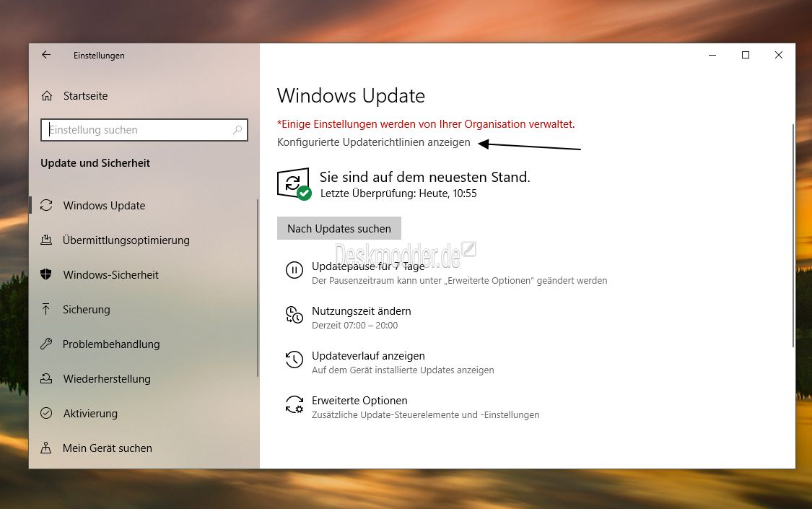Open Aktivierung settings

coord(90,414)
